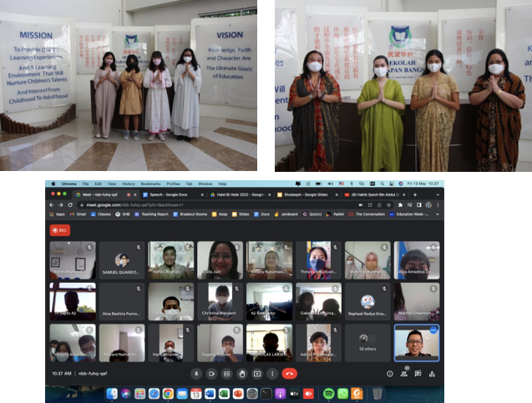The height and width of the screenshot is (403, 532).
Task: Open Spotify from the Dock
Action: click(329, 393)
